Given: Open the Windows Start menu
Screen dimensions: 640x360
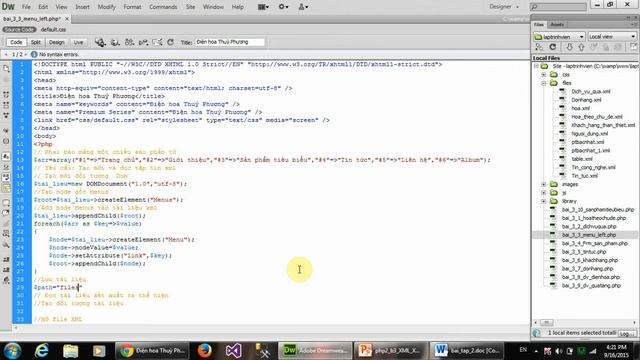Looking at the screenshot, I should tap(12, 351).
